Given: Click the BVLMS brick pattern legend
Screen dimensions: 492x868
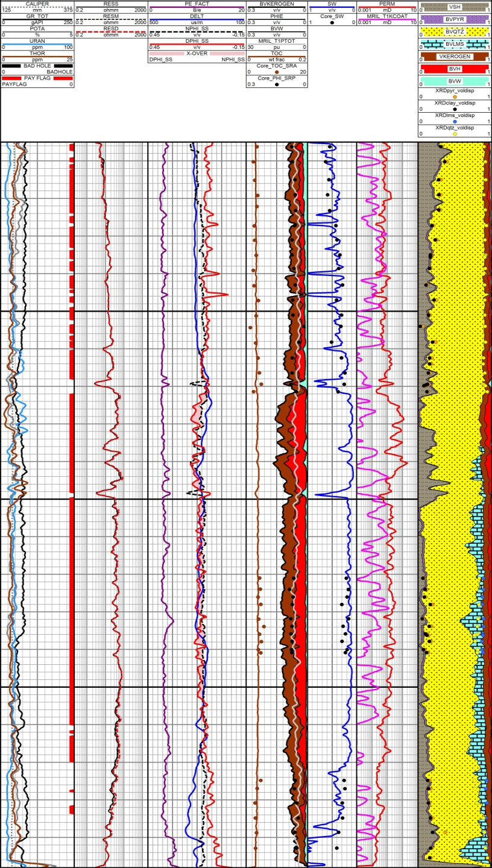Looking at the screenshot, I should (454, 44).
